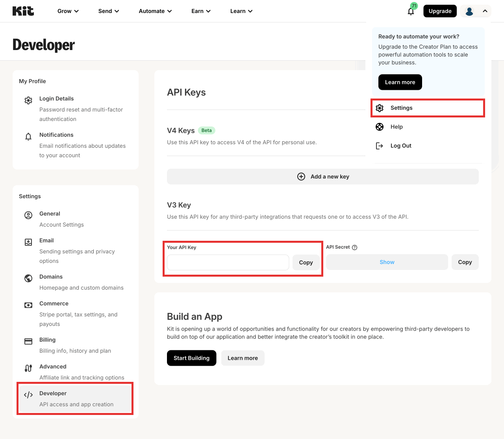Image resolution: width=504 pixels, height=439 pixels.
Task: Click the Add a new key button
Action: 323,177
